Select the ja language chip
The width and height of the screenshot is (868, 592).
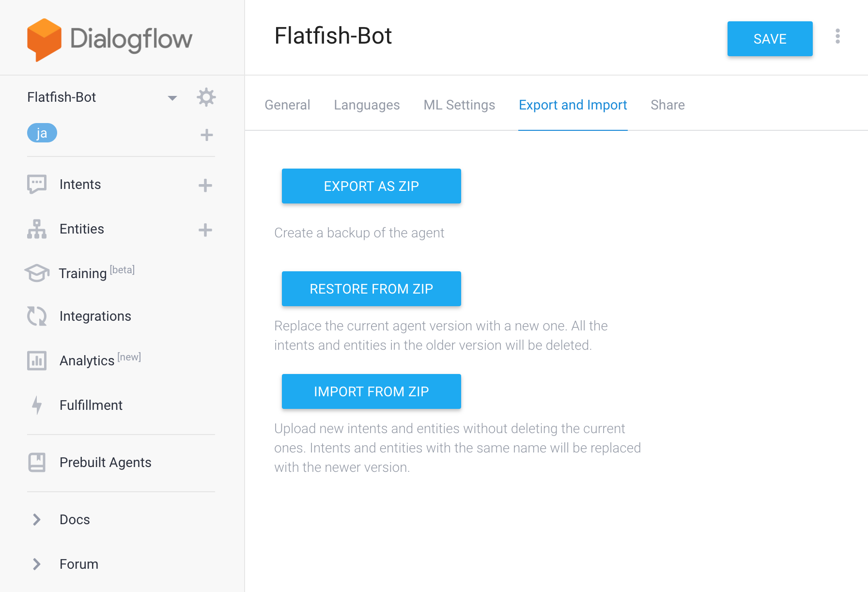[x=42, y=133]
